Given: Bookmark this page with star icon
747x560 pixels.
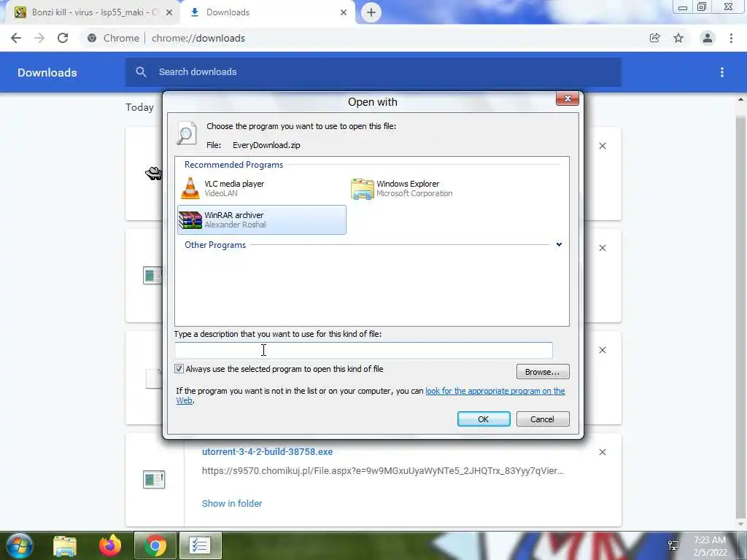Looking at the screenshot, I should click(678, 38).
